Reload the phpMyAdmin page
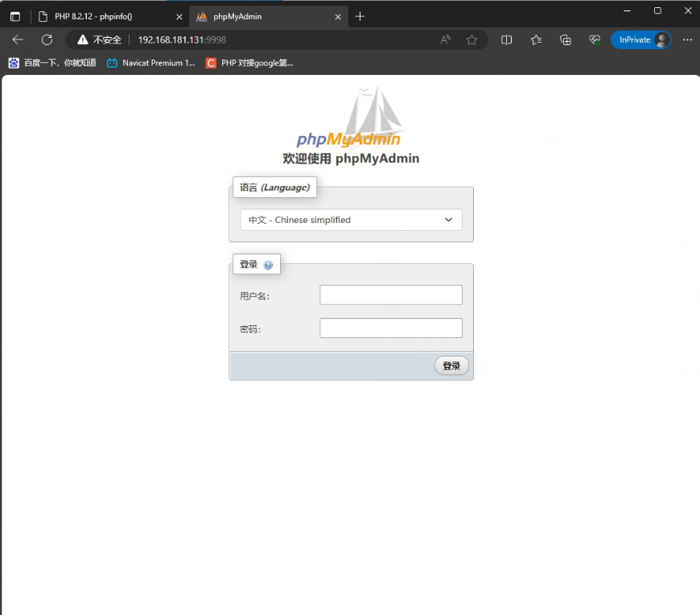 click(47, 39)
